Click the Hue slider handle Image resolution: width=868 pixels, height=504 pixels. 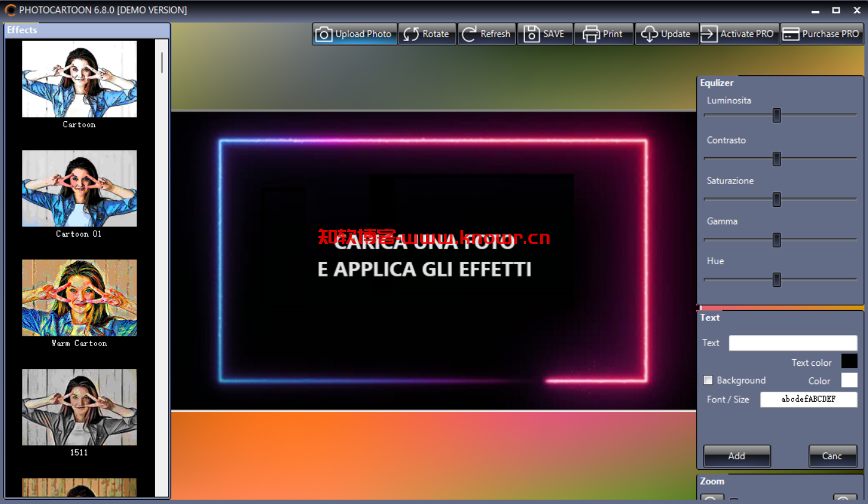click(776, 280)
